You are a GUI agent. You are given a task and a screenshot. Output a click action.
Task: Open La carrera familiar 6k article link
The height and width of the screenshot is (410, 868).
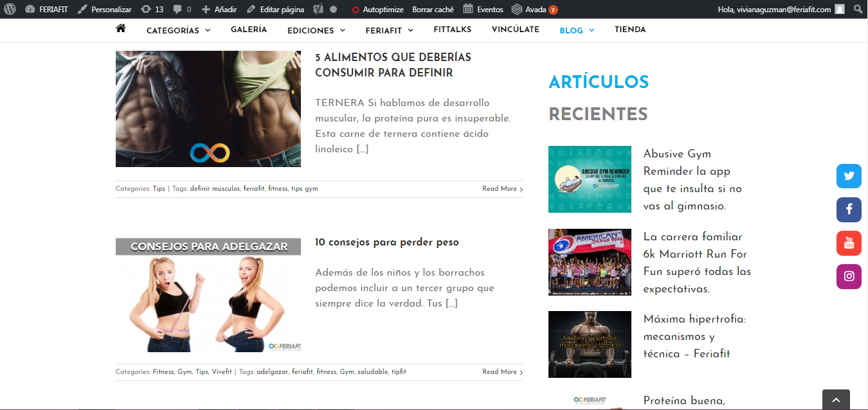(697, 263)
